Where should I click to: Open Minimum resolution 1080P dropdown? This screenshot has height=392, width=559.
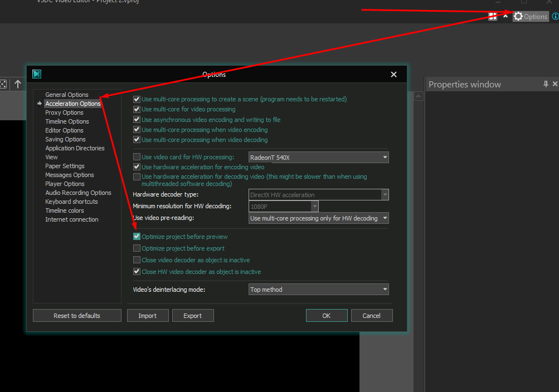coord(284,206)
